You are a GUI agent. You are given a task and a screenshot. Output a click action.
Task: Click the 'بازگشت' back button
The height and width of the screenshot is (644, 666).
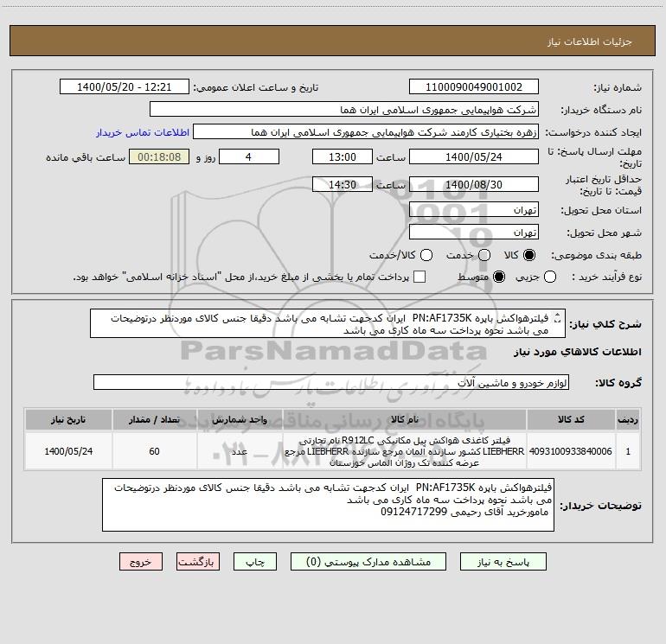pos(198,562)
